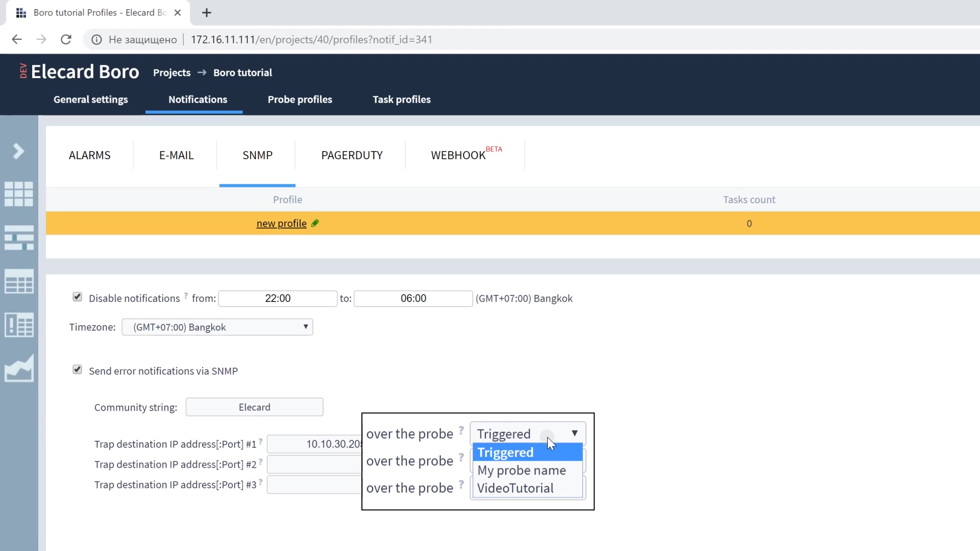This screenshot has width=980, height=551.
Task: Navigate to General settings tab
Action: click(x=90, y=99)
